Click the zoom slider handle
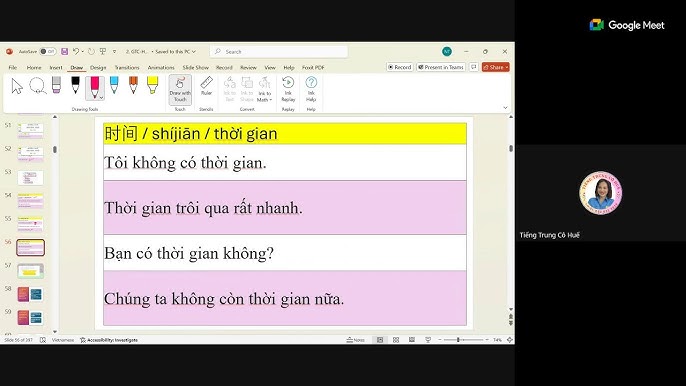Viewport: 686px width, 386px height. pyautogui.click(x=458, y=340)
